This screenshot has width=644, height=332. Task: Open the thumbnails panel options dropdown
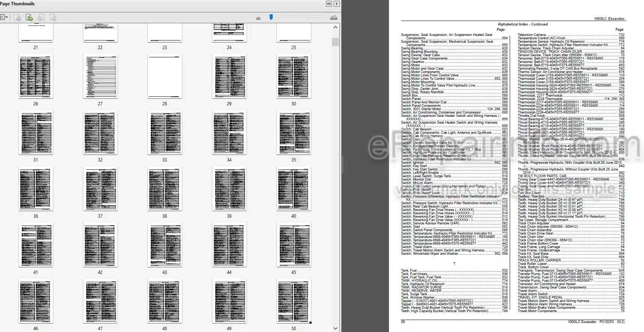(4, 17)
